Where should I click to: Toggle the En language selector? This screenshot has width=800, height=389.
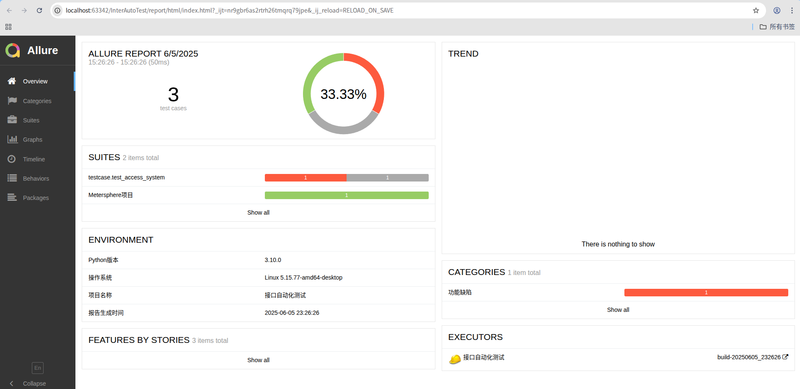(x=37, y=368)
